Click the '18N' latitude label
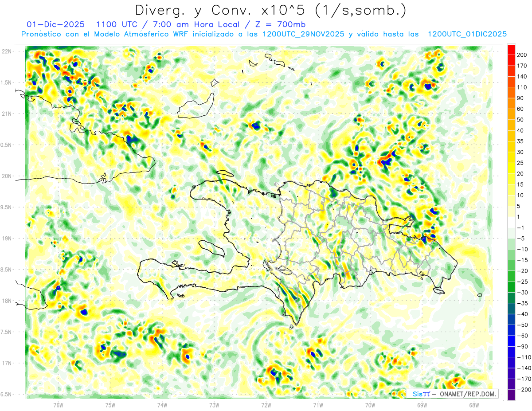This screenshot has height=411, width=532. point(7,301)
